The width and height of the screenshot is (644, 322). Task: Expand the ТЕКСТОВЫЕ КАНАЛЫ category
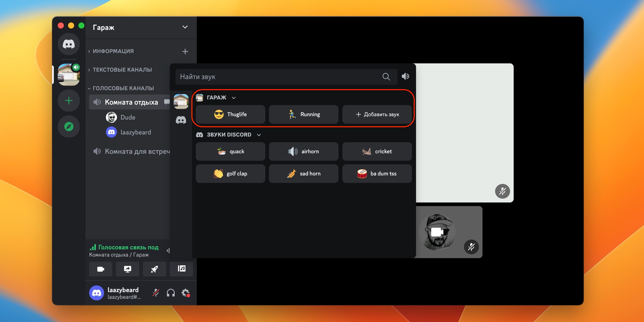(122, 70)
